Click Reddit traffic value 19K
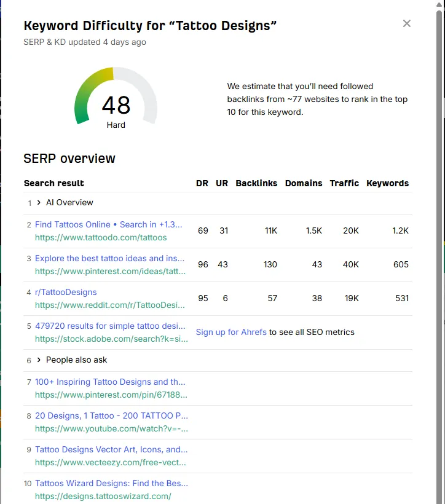This screenshot has width=445, height=504. tap(352, 298)
